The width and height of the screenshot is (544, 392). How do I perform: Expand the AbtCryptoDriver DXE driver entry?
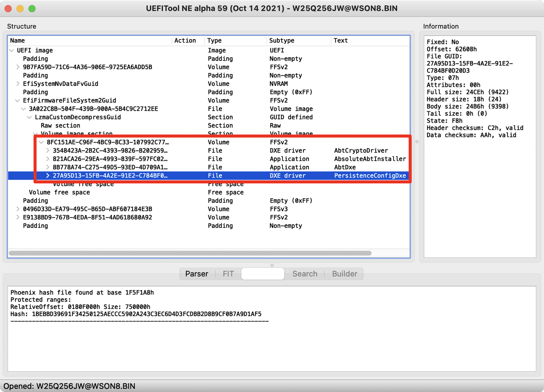48,151
